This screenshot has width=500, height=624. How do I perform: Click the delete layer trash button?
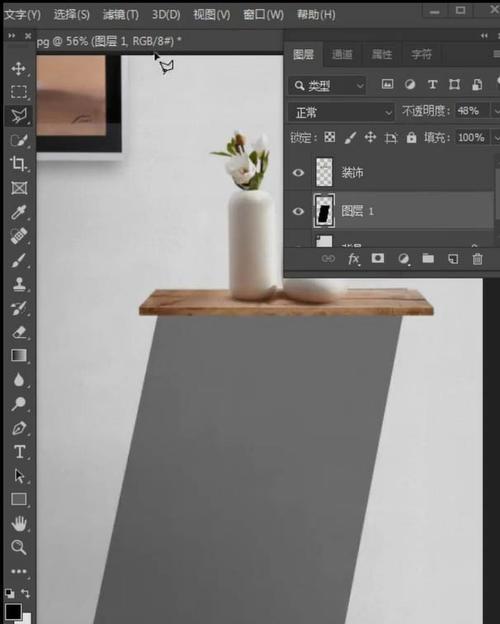point(477,259)
